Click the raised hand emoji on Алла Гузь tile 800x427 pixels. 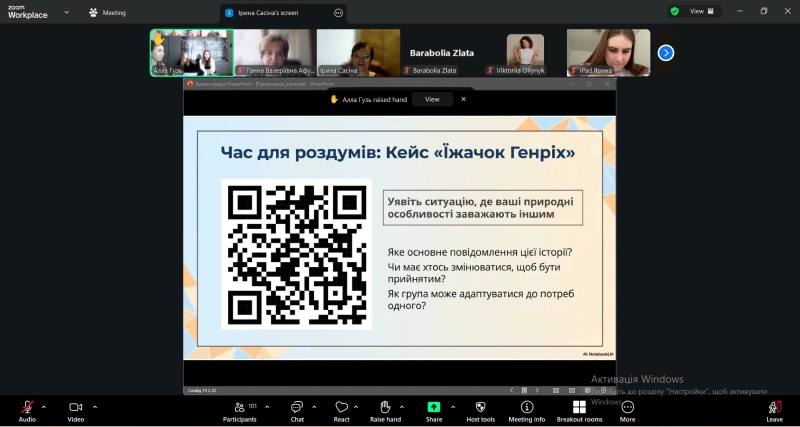coord(159,38)
